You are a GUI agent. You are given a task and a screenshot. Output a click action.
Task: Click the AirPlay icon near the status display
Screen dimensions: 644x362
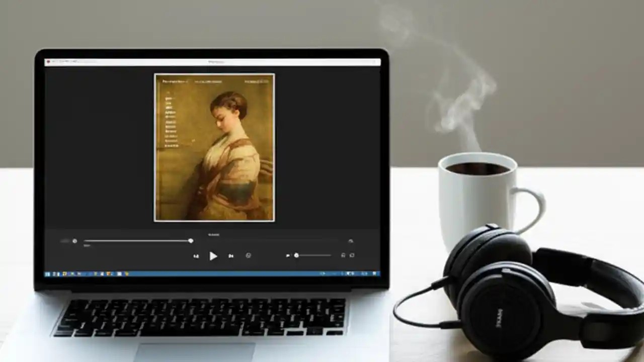click(x=350, y=240)
